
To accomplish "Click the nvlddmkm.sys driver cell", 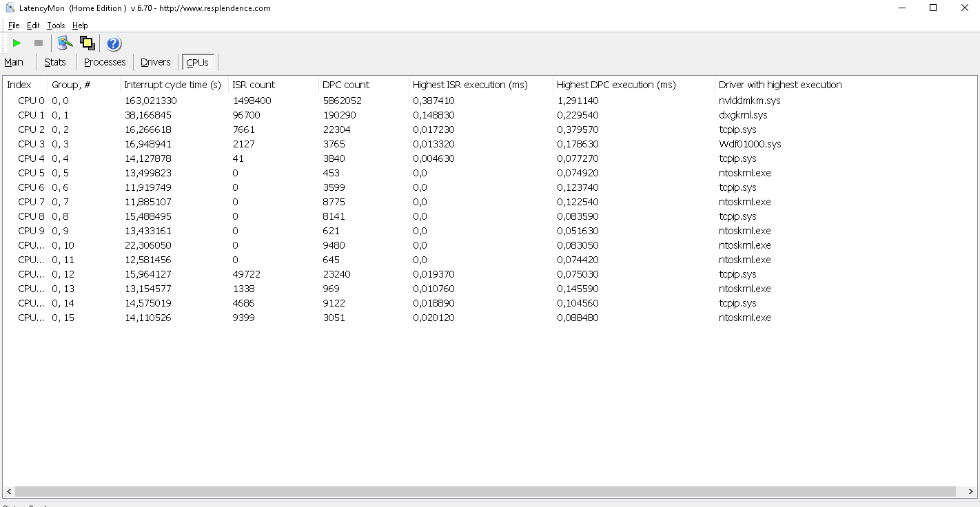I will pyautogui.click(x=750, y=101).
